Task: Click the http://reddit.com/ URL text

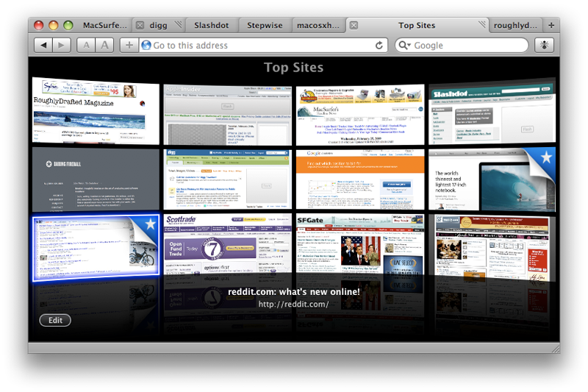Action: tap(293, 304)
